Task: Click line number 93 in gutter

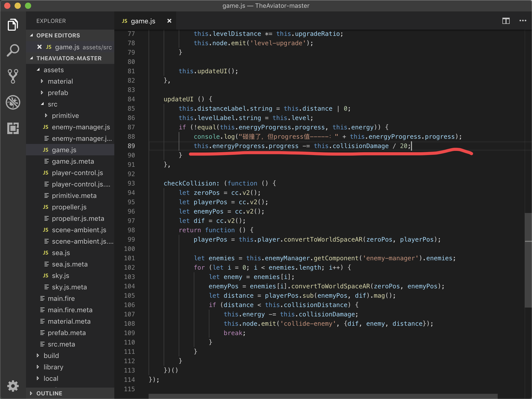Action: [x=131, y=183]
